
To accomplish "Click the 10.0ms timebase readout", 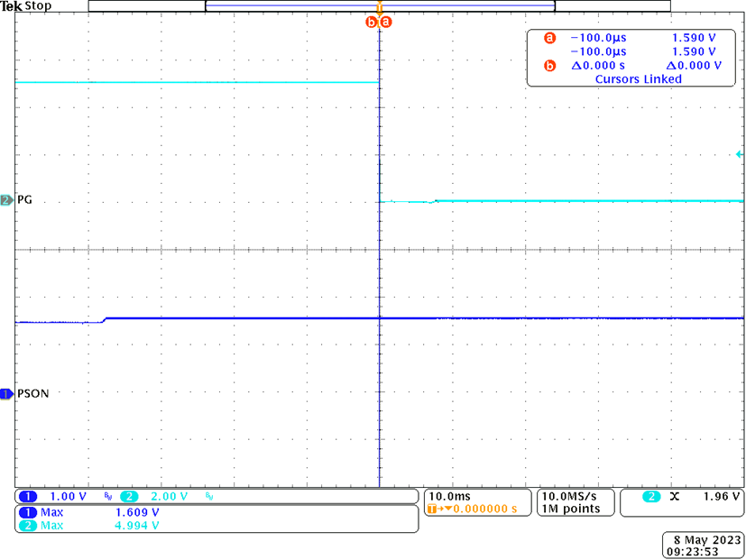I will (x=447, y=497).
